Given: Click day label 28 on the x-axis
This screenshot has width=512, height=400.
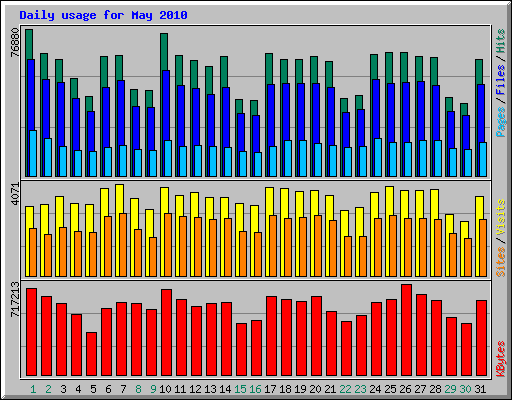Looking at the screenshot, I should 435,389.
